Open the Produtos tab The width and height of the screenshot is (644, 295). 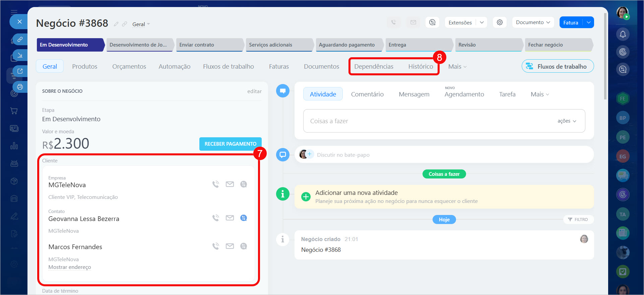click(85, 67)
